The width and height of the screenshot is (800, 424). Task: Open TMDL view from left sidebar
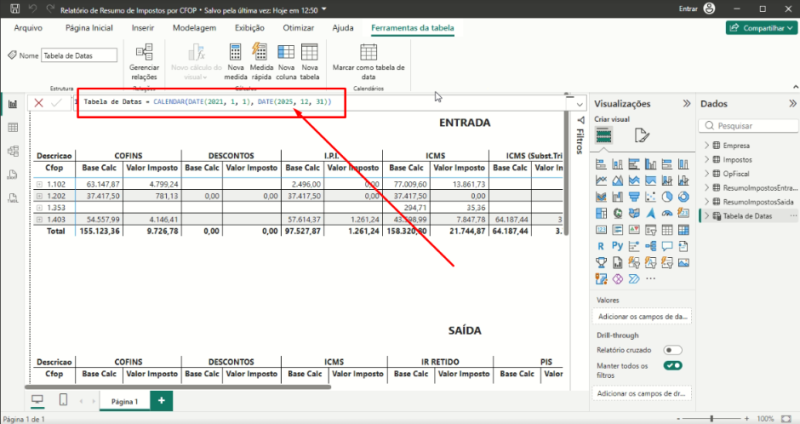[13, 198]
